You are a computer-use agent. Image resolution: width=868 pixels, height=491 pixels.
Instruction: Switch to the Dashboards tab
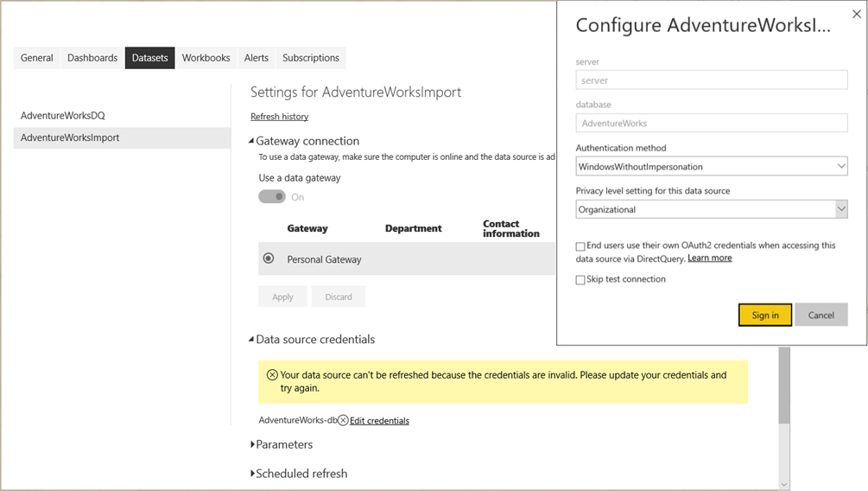(x=92, y=58)
